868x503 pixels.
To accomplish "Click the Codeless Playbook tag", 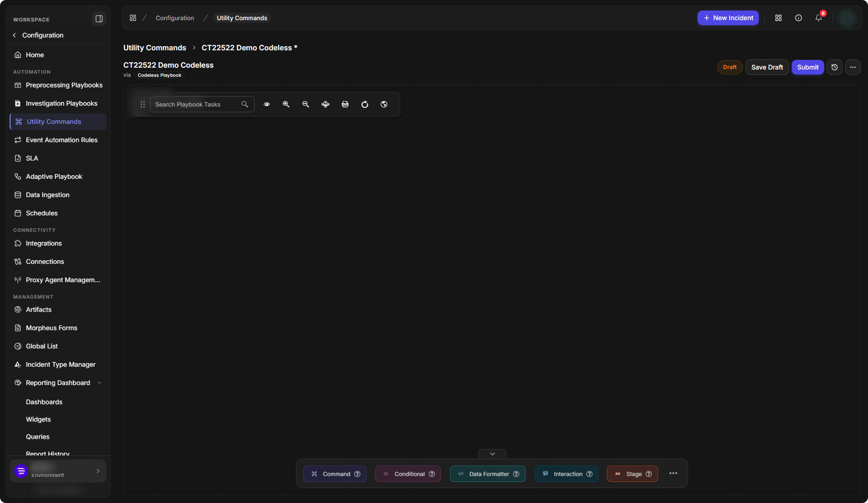I will coord(159,75).
